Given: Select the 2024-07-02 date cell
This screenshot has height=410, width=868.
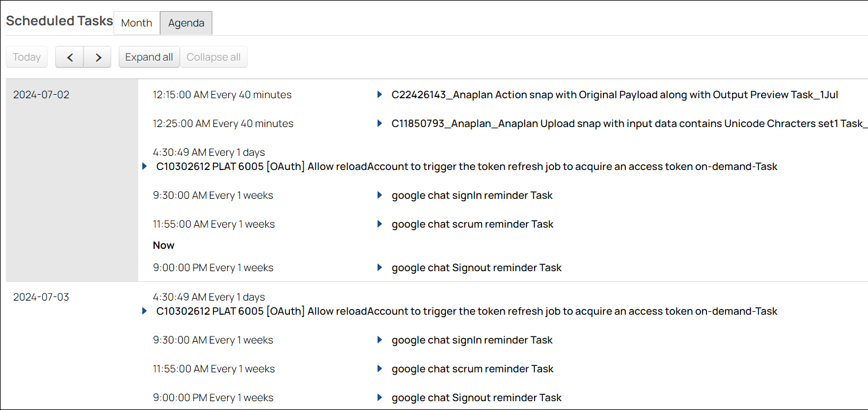Looking at the screenshot, I should 41,94.
